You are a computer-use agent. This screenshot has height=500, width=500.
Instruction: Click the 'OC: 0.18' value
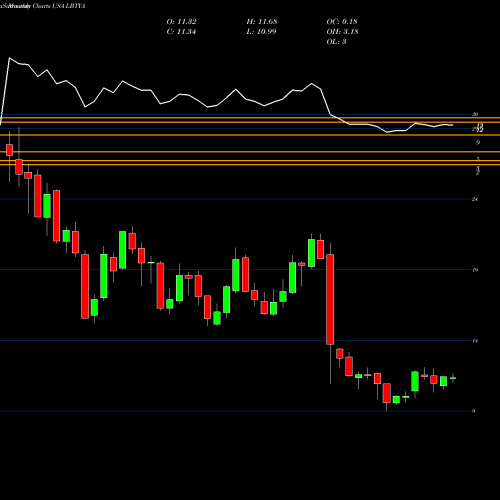342,22
